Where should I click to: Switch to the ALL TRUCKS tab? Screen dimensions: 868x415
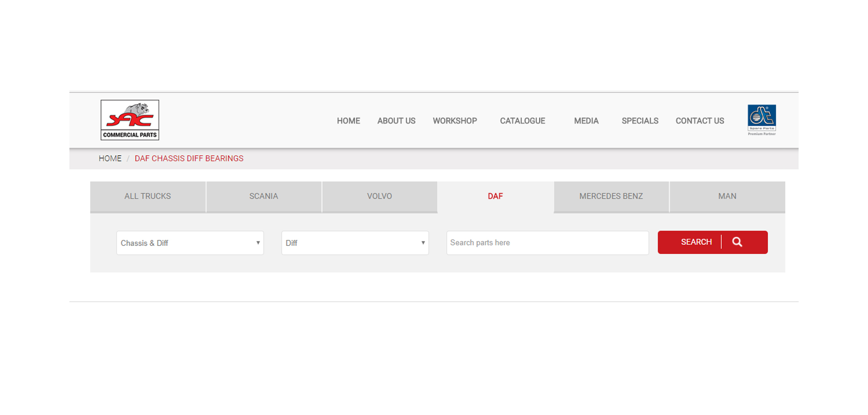tap(148, 197)
